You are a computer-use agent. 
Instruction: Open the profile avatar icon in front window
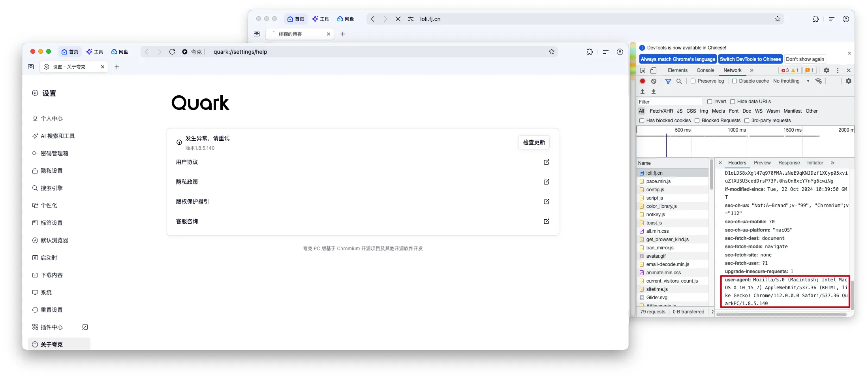(x=620, y=52)
